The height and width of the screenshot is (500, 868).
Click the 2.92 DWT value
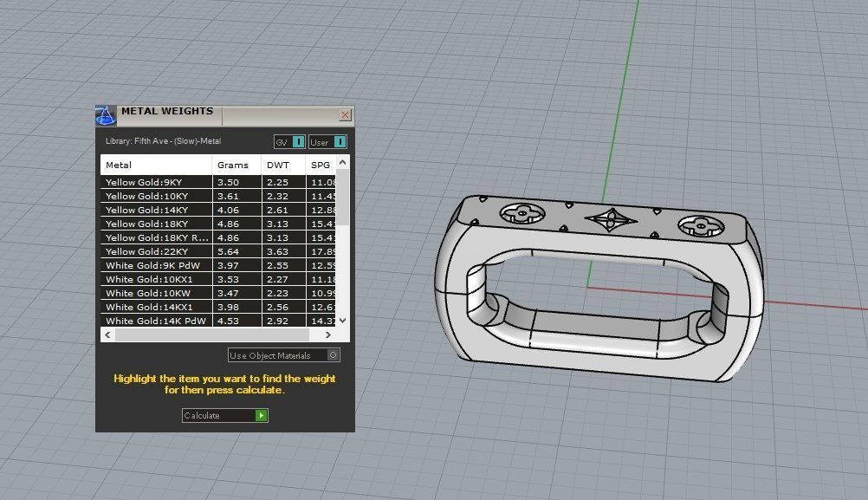click(x=277, y=321)
